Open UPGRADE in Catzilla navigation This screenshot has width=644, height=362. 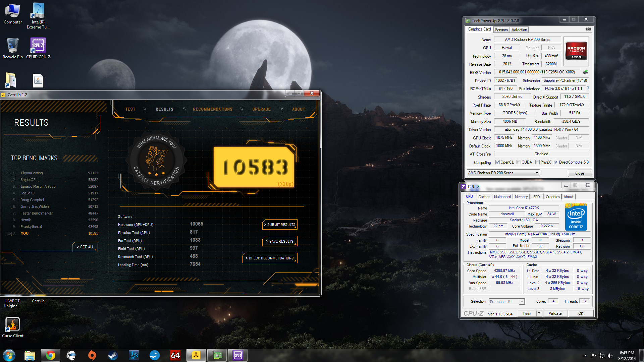[261, 109]
